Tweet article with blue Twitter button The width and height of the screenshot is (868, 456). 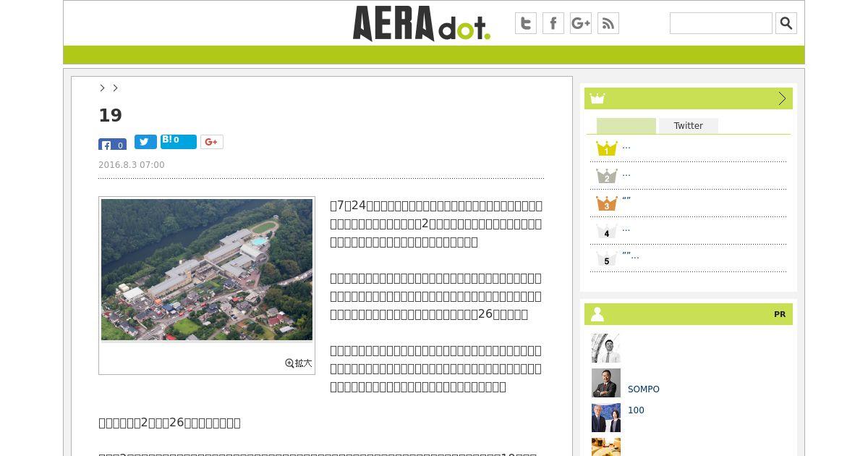pos(145,142)
